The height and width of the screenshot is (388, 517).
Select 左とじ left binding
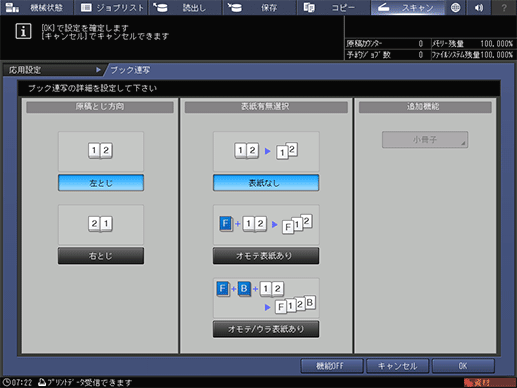tap(101, 183)
